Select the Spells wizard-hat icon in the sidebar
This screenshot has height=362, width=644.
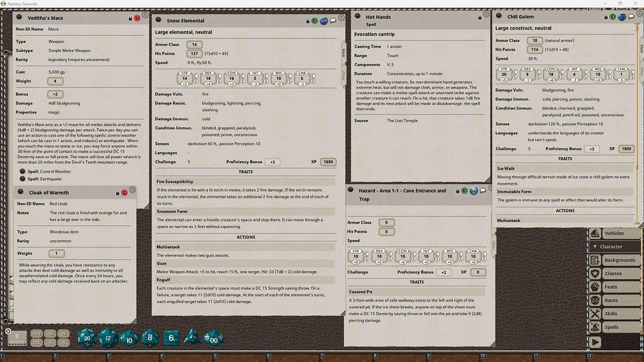595,327
